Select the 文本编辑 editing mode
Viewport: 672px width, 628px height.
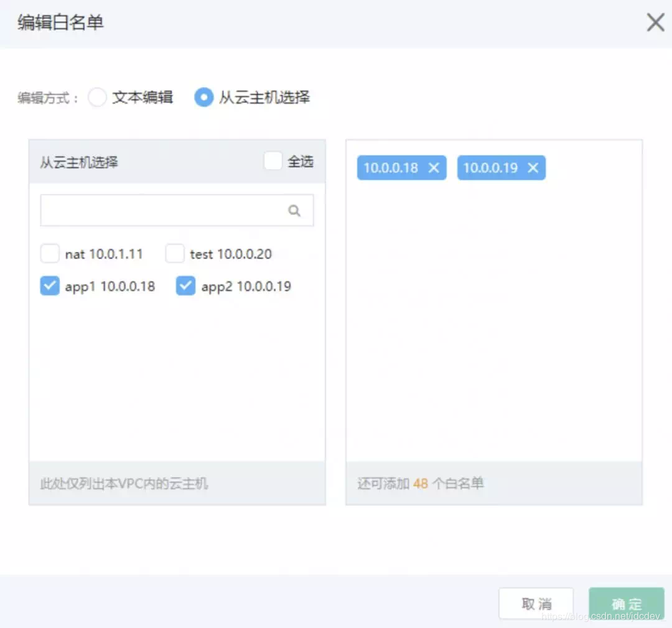click(97, 97)
